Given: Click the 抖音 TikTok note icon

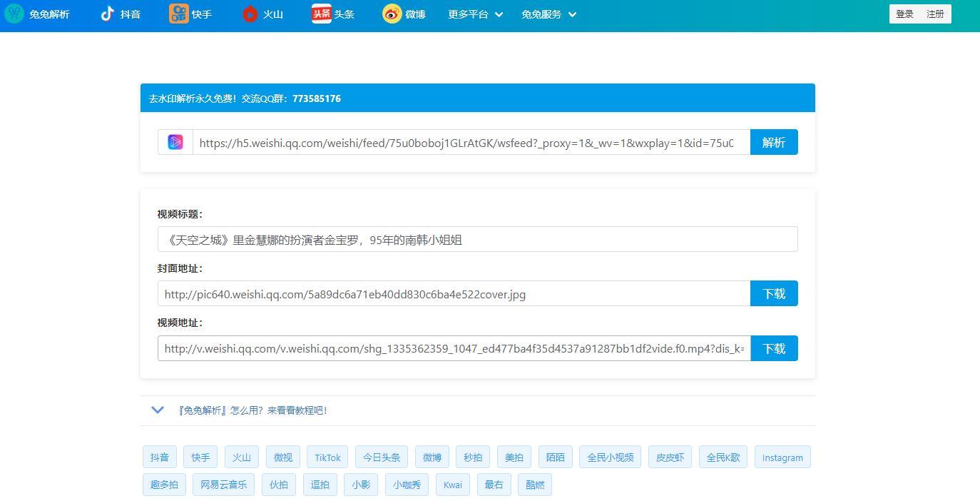Looking at the screenshot, I should (107, 14).
